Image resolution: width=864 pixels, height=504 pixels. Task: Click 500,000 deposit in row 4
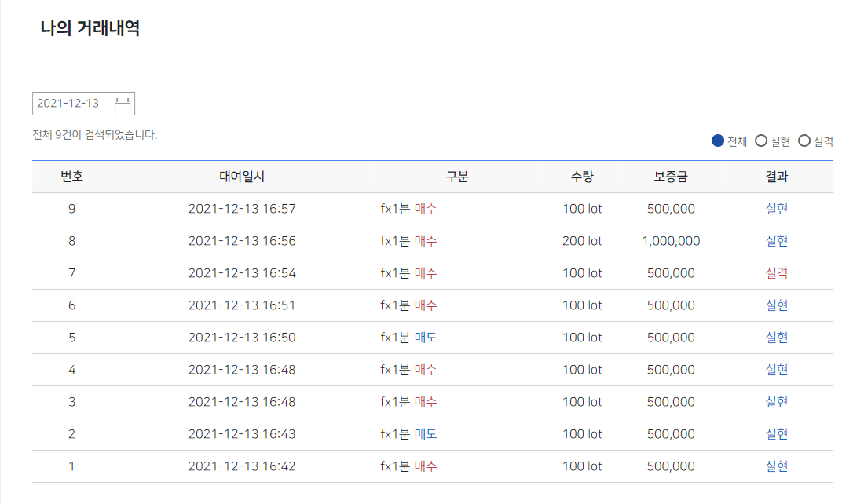671,370
